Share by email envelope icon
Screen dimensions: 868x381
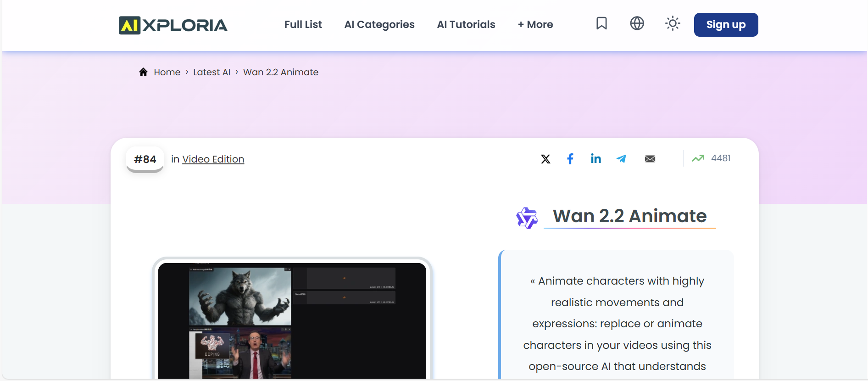click(x=650, y=159)
